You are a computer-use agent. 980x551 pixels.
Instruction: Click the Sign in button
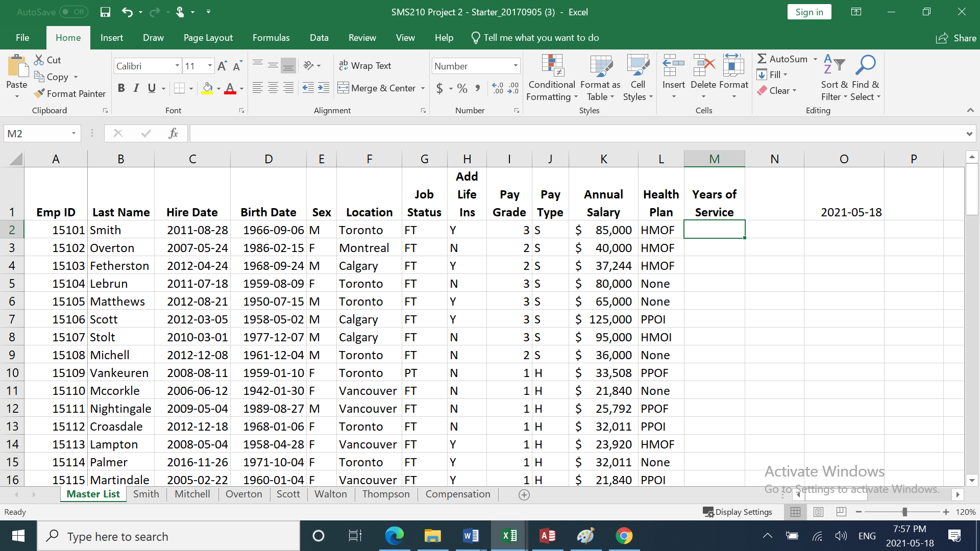[x=809, y=11]
